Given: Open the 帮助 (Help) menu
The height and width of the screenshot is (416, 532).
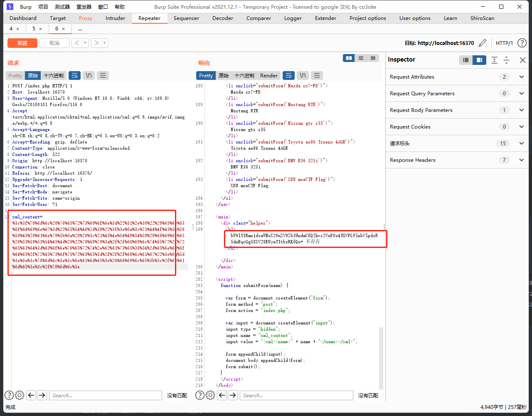Looking at the screenshot, I should pyautogui.click(x=119, y=7).
